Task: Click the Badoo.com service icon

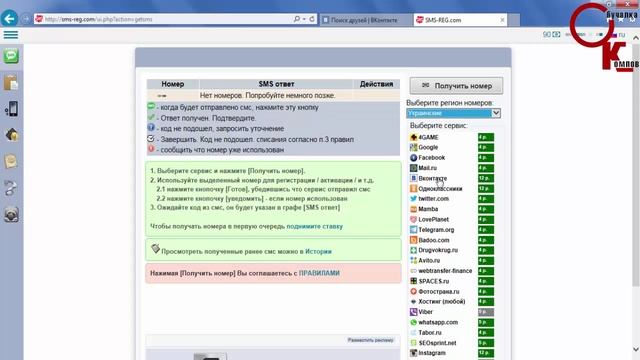Action: pos(413,240)
